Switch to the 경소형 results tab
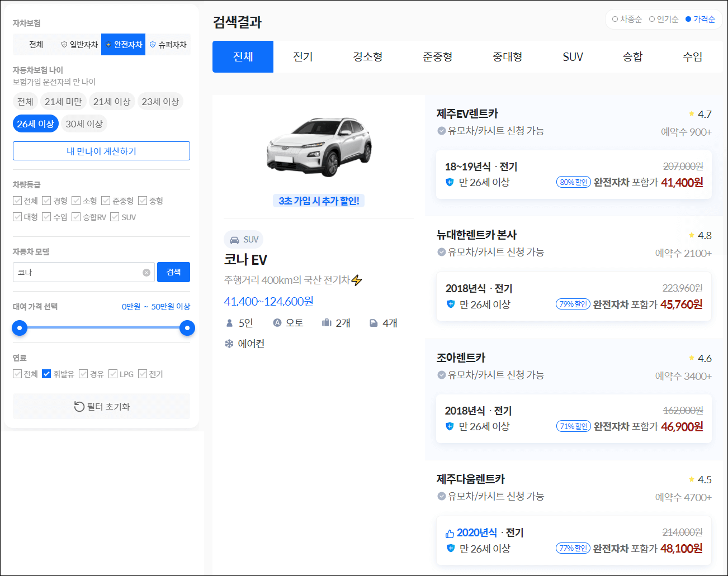This screenshot has width=728, height=576. (368, 56)
